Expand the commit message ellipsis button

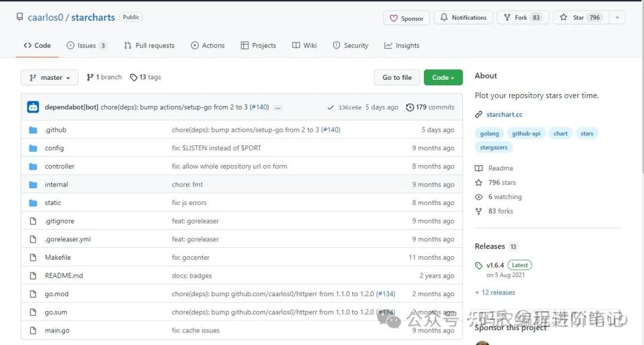pyautogui.click(x=278, y=107)
